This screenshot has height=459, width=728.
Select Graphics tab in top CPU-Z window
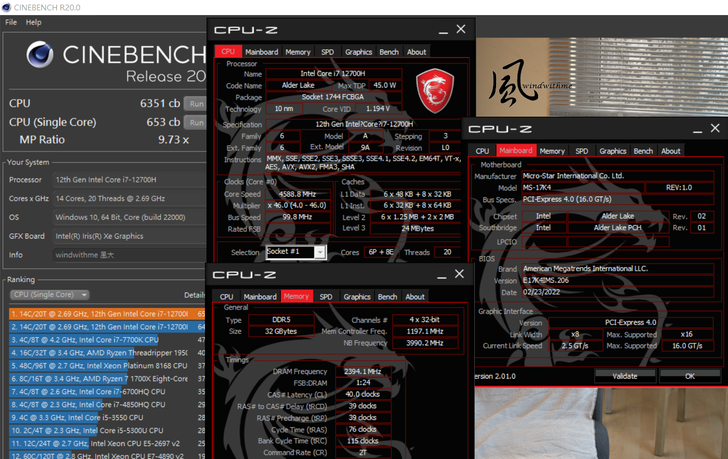click(x=358, y=52)
